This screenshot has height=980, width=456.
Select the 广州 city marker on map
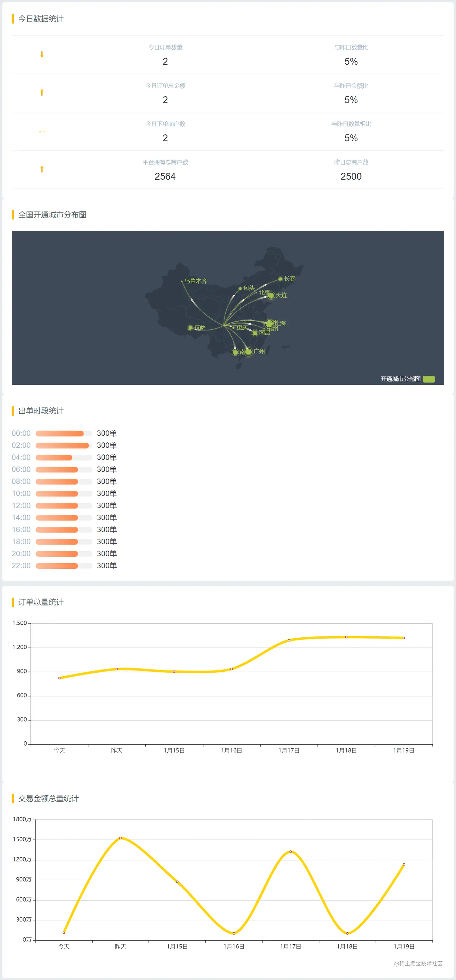tap(249, 351)
